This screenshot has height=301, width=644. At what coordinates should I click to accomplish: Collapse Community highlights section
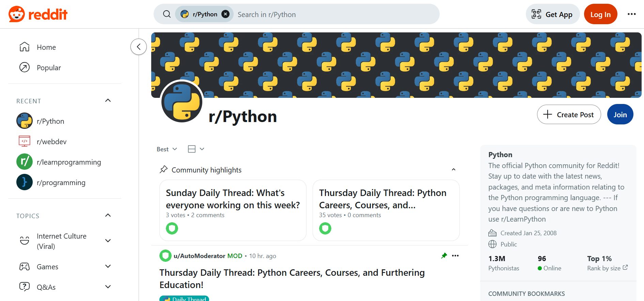coord(453,170)
